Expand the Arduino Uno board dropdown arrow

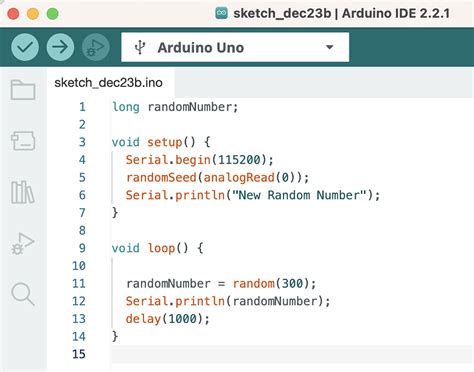click(329, 47)
